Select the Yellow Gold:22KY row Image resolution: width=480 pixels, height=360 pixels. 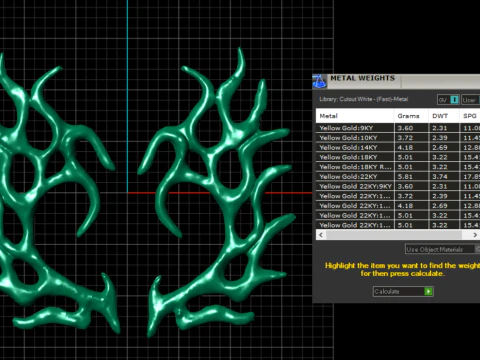coord(398,177)
